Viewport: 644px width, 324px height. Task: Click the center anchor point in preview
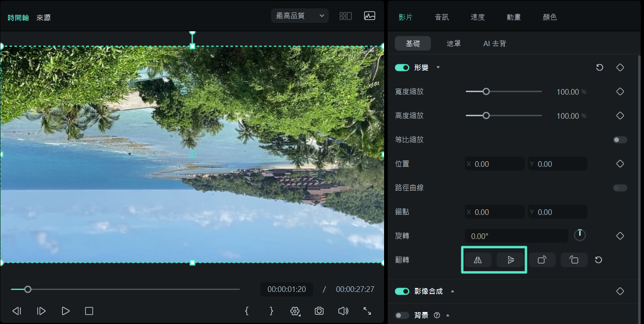[192, 154]
